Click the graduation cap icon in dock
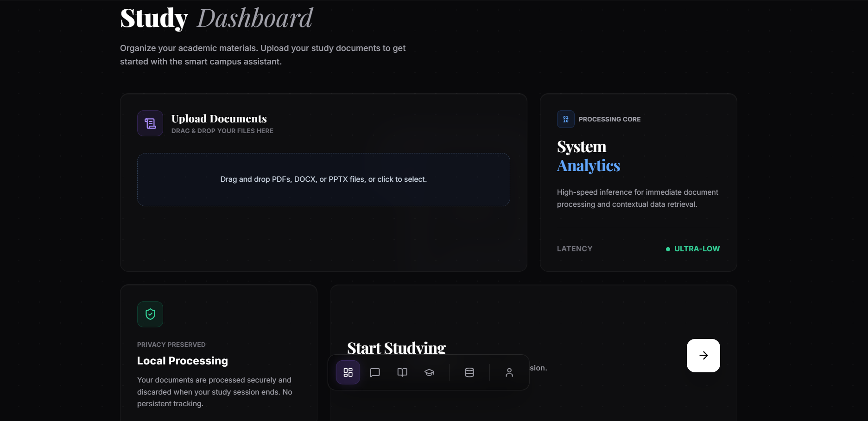868x421 pixels. pos(429,372)
